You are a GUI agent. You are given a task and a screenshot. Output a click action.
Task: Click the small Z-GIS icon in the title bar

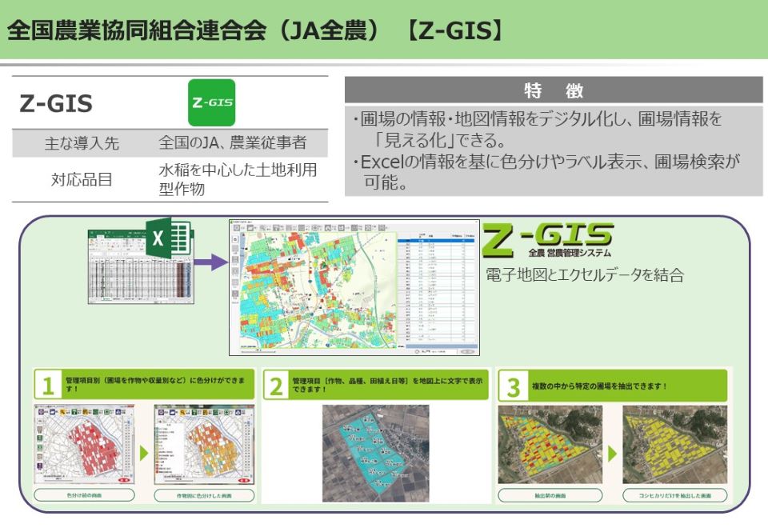234,221
